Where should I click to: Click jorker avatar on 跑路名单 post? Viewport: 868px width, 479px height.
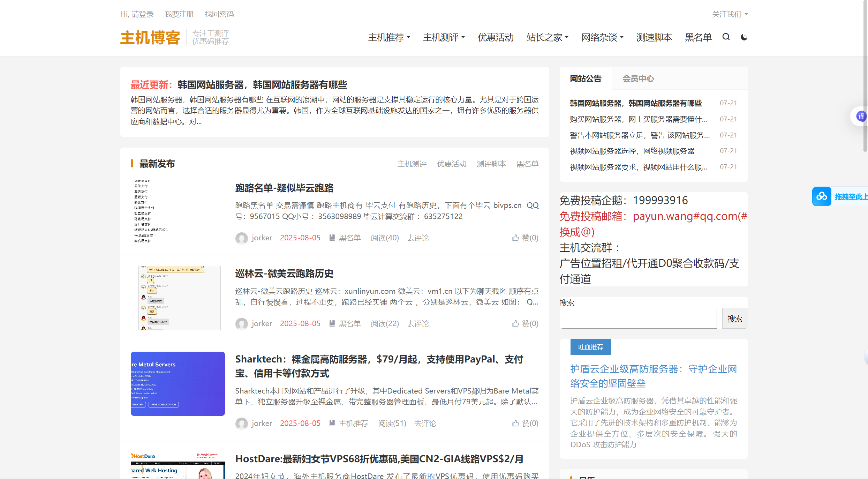(x=241, y=238)
